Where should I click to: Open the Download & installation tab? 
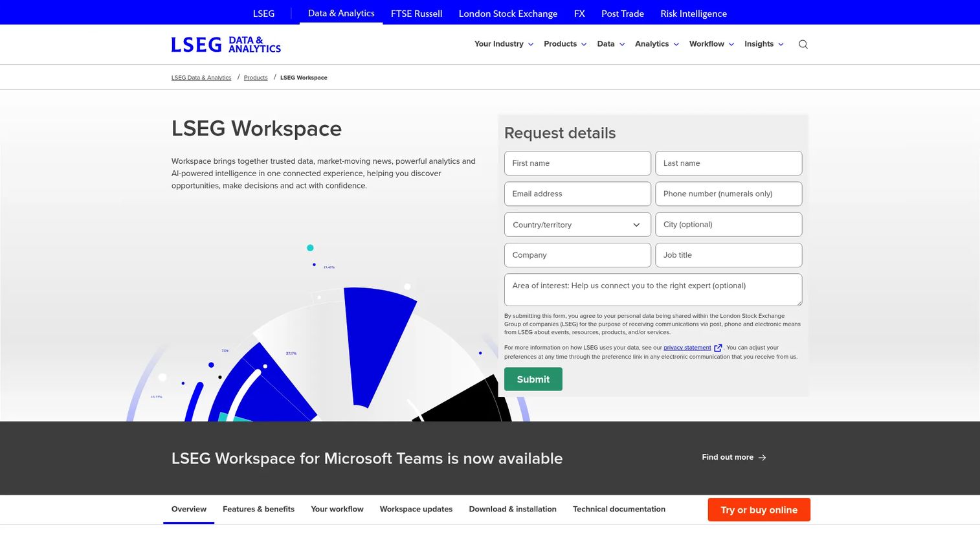[x=513, y=509]
